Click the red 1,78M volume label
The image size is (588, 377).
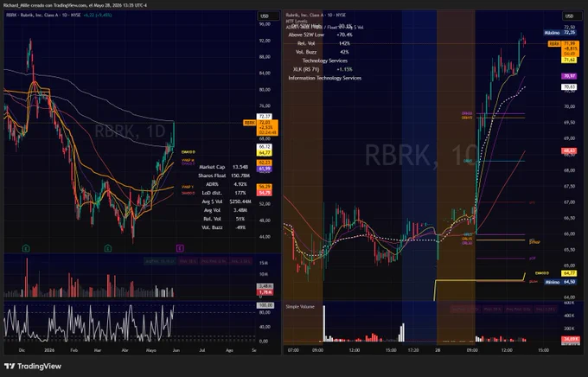click(265, 292)
